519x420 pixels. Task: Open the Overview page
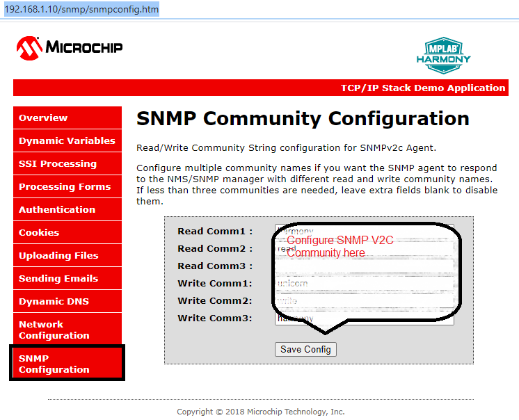click(x=67, y=118)
